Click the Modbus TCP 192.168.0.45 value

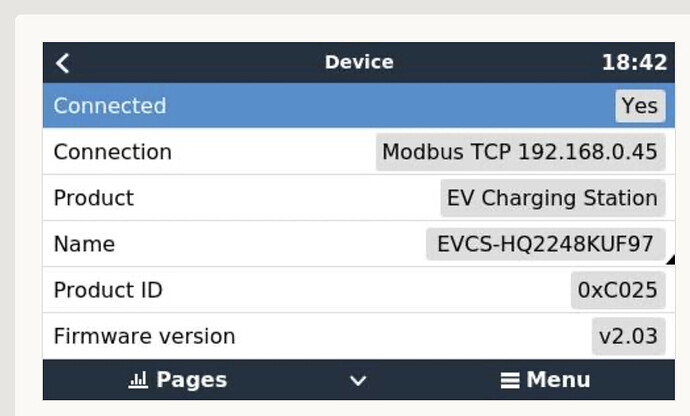[x=520, y=152]
